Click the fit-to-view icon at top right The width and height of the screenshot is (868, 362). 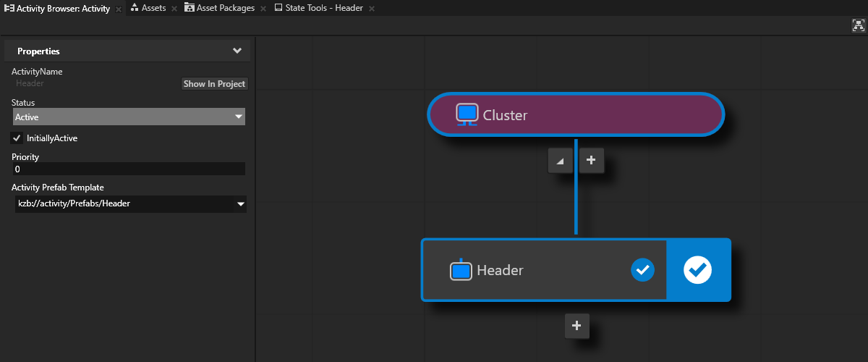[859, 25]
